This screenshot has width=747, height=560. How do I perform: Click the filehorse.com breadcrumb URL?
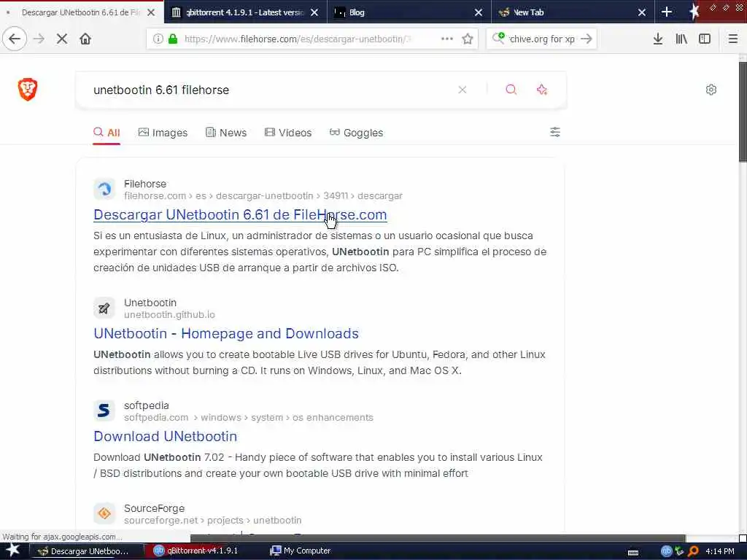pyautogui.click(x=263, y=195)
